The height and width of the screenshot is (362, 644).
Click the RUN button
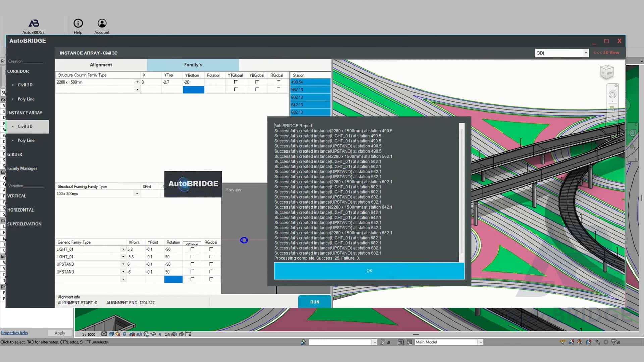point(314,302)
